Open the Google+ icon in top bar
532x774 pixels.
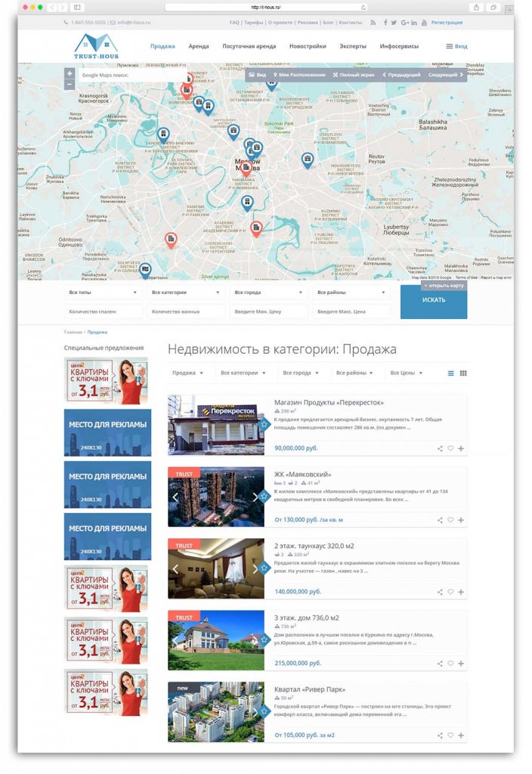(405, 23)
